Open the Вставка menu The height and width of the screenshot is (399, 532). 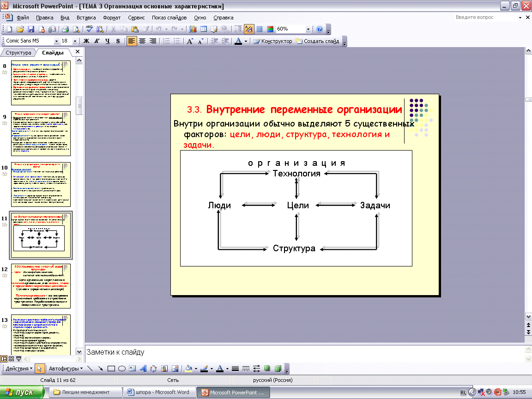[x=86, y=18]
